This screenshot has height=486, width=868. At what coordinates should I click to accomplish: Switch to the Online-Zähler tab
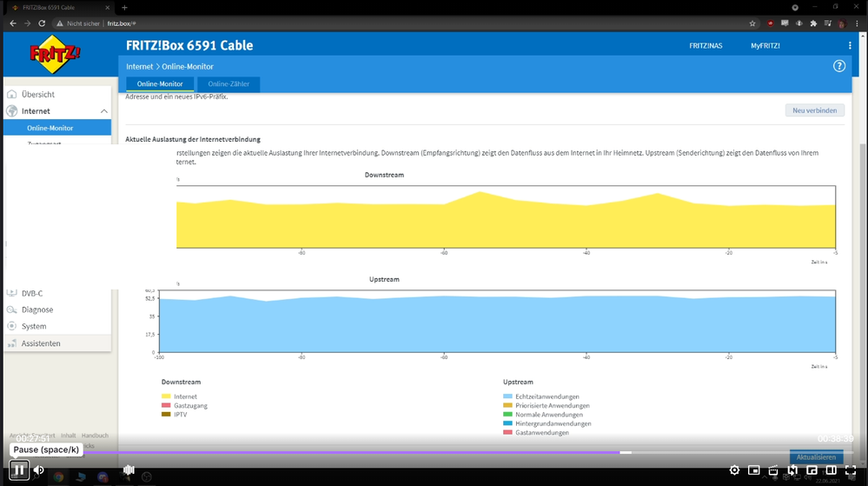pyautogui.click(x=229, y=84)
